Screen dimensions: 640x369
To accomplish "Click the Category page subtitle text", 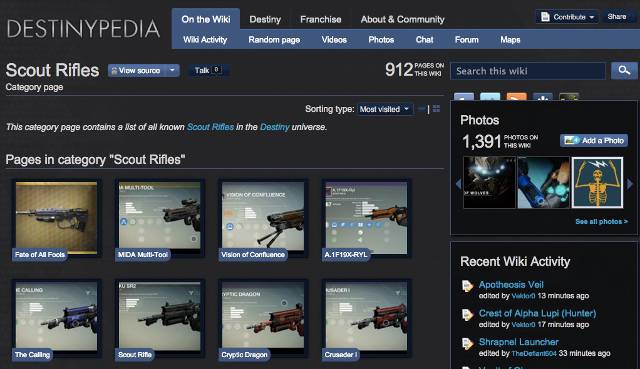I will (x=34, y=87).
